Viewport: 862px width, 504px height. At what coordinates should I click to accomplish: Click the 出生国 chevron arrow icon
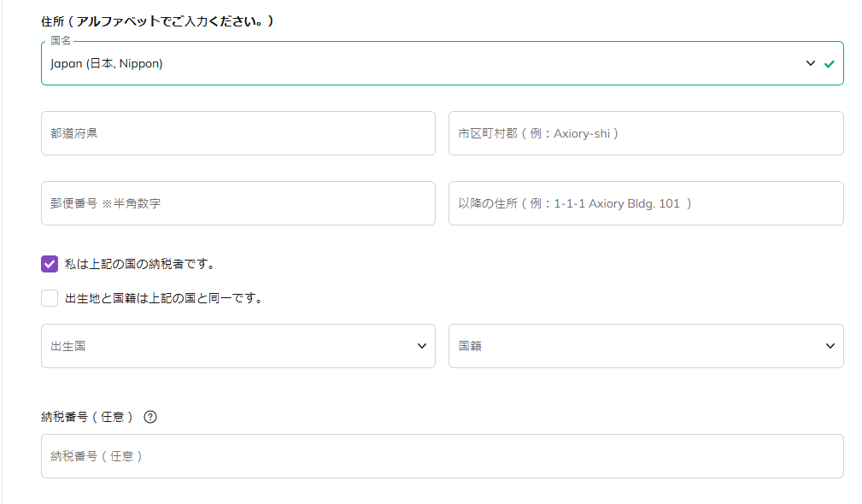click(421, 346)
